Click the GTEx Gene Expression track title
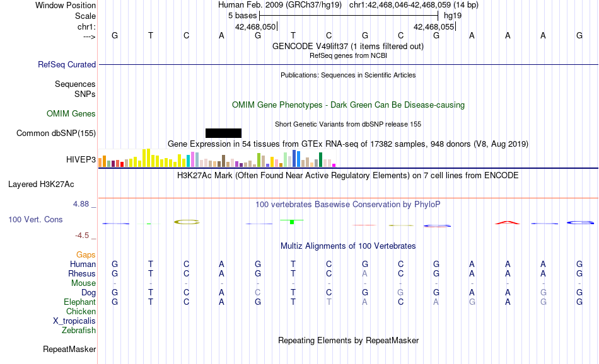Screen dimensions: 599x364 click(x=348, y=144)
